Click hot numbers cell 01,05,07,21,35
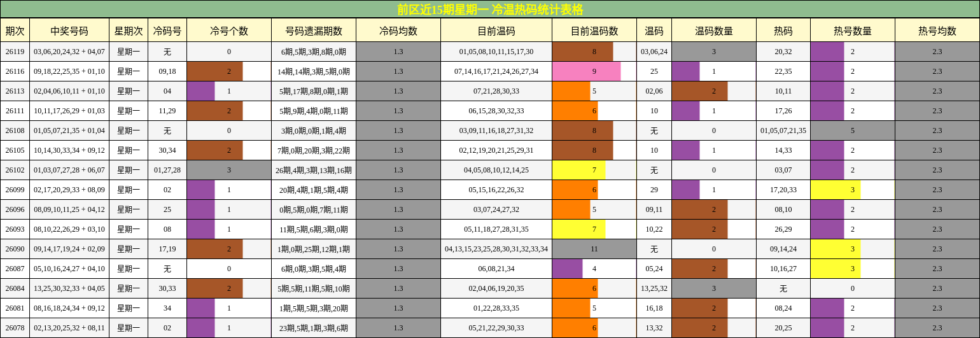The image size is (980, 338). (783, 130)
